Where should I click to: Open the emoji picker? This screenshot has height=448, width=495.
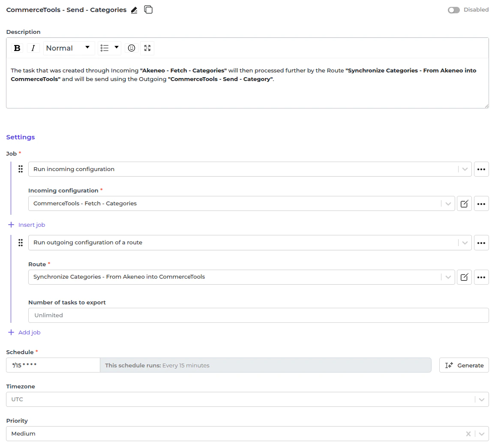[x=132, y=48]
